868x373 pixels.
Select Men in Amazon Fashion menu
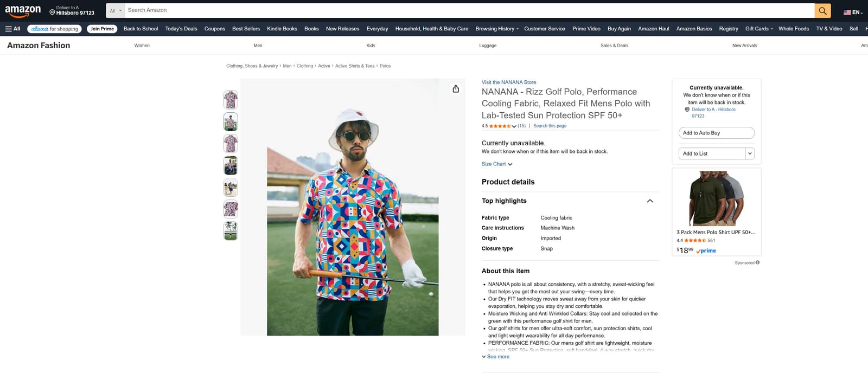pos(258,46)
